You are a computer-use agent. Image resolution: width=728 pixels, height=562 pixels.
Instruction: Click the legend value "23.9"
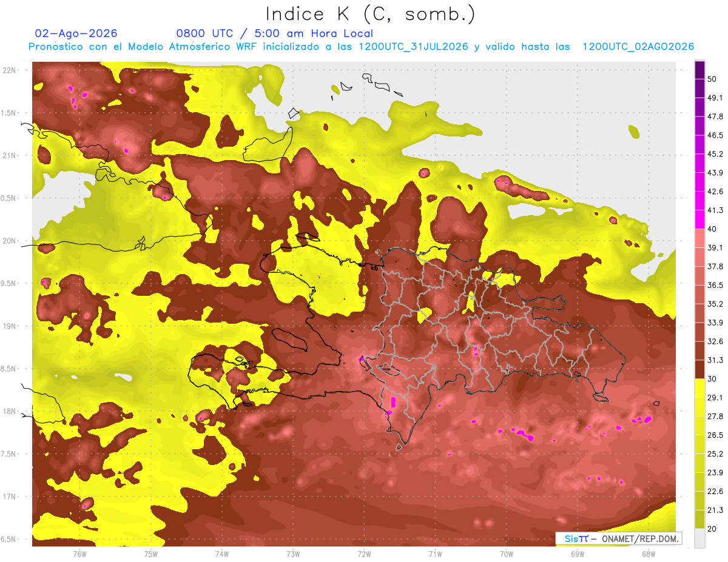click(715, 472)
